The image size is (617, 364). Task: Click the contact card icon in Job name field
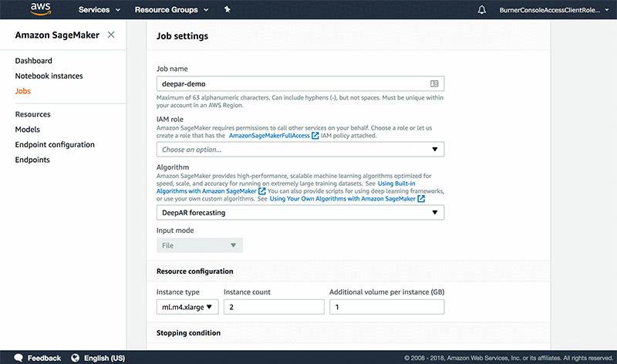434,83
